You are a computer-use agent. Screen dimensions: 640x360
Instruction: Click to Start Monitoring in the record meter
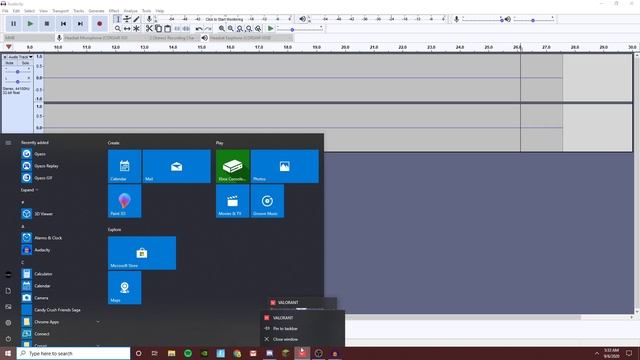[224, 19]
